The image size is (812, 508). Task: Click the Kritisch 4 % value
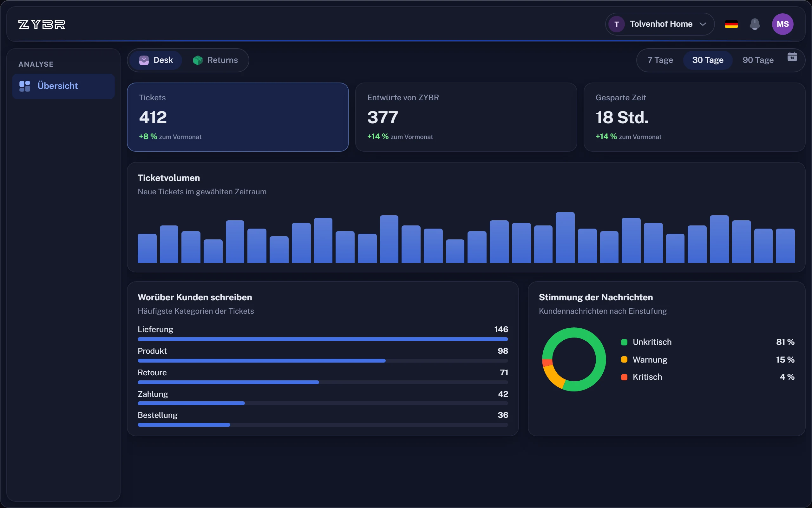point(787,377)
